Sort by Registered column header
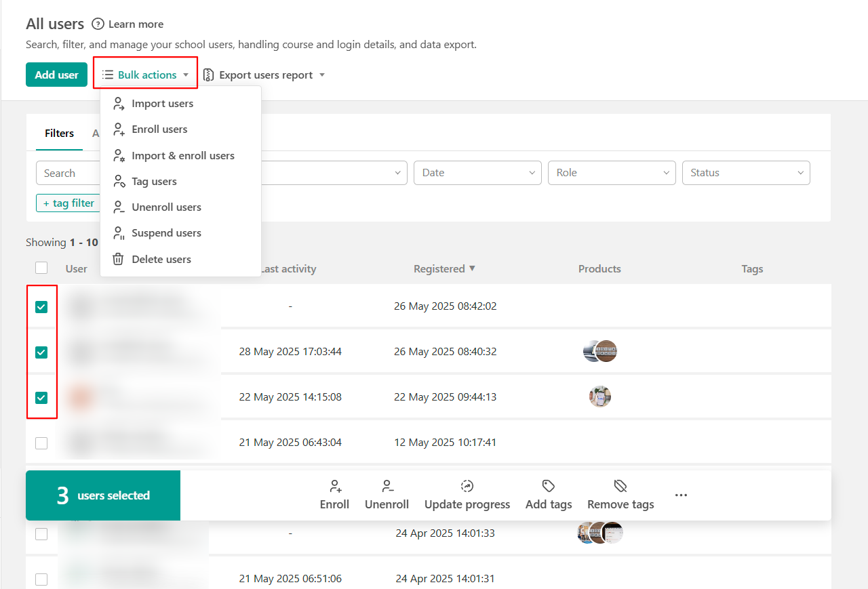The height and width of the screenshot is (589, 868). [x=439, y=268]
